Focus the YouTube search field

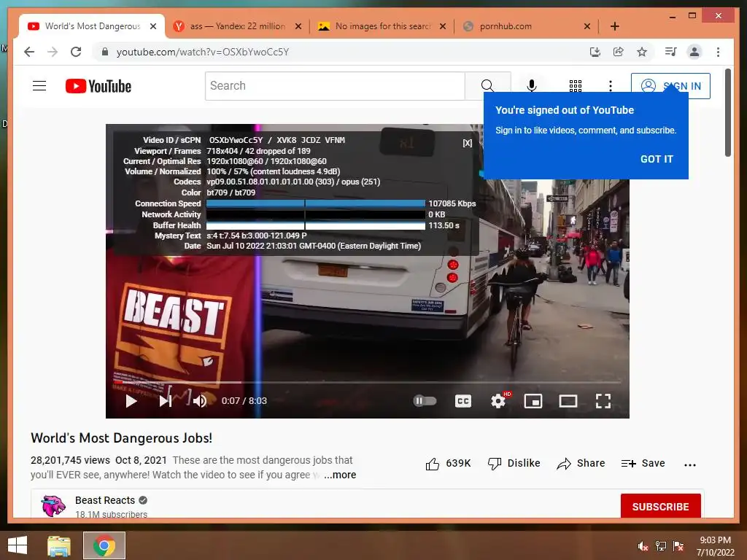(335, 86)
